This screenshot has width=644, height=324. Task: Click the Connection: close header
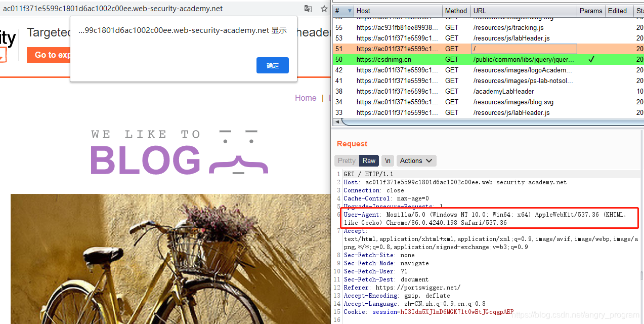coord(374,190)
